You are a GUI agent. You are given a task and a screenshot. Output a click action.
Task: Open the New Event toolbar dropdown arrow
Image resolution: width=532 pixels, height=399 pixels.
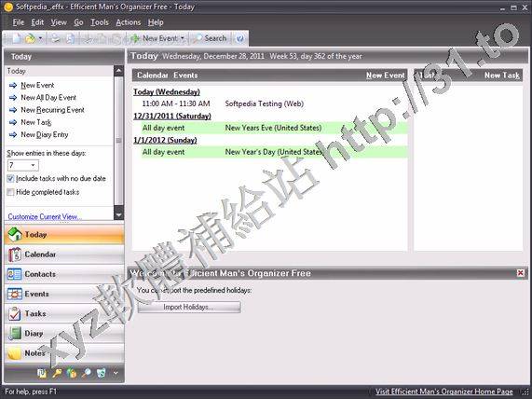[183, 38]
